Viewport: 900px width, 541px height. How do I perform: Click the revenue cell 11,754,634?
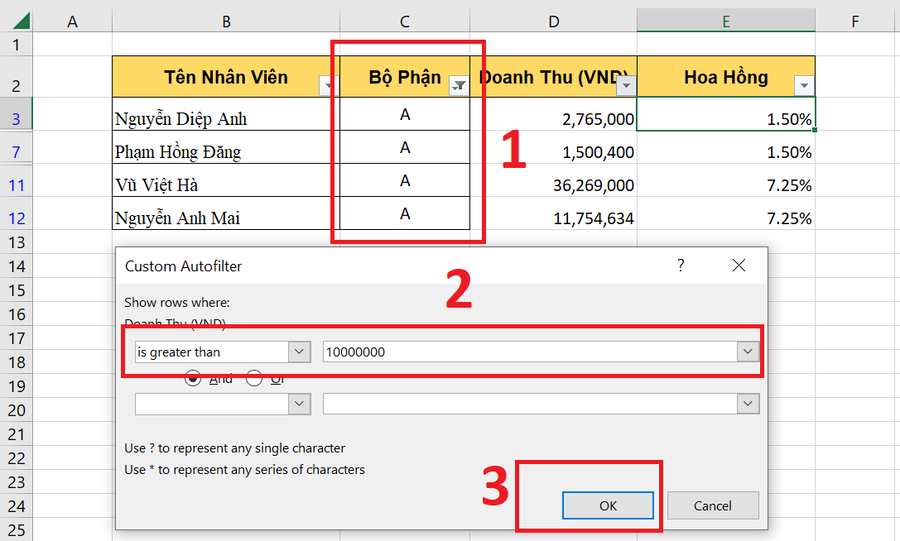pos(553,213)
